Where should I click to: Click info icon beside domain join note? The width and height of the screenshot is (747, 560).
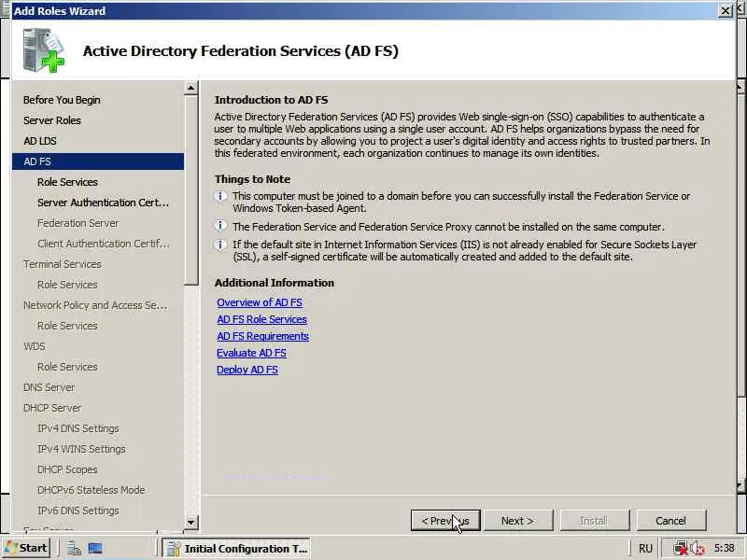click(x=220, y=196)
